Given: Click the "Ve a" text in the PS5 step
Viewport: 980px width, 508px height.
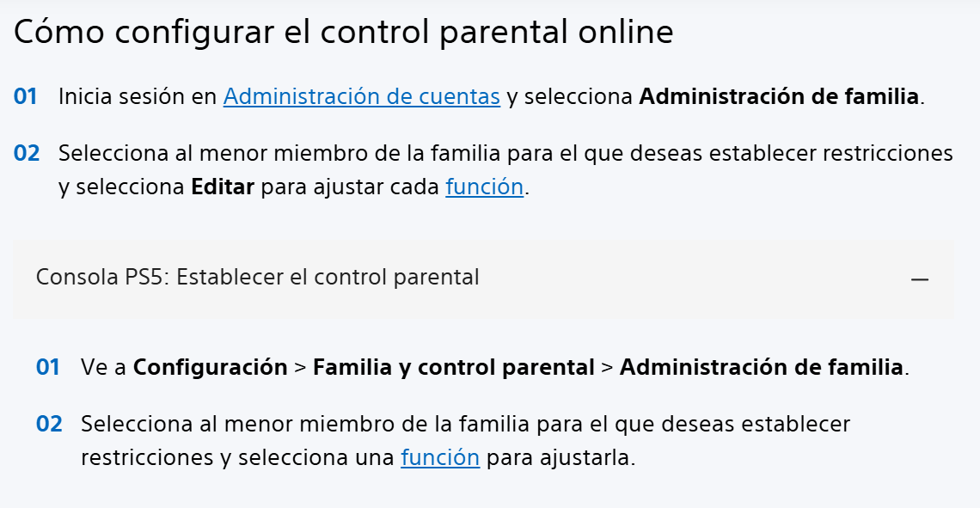Looking at the screenshot, I should (103, 367).
